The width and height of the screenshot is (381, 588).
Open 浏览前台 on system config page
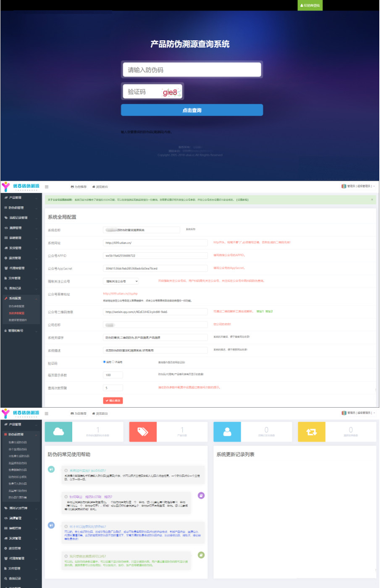pyautogui.click(x=100, y=187)
